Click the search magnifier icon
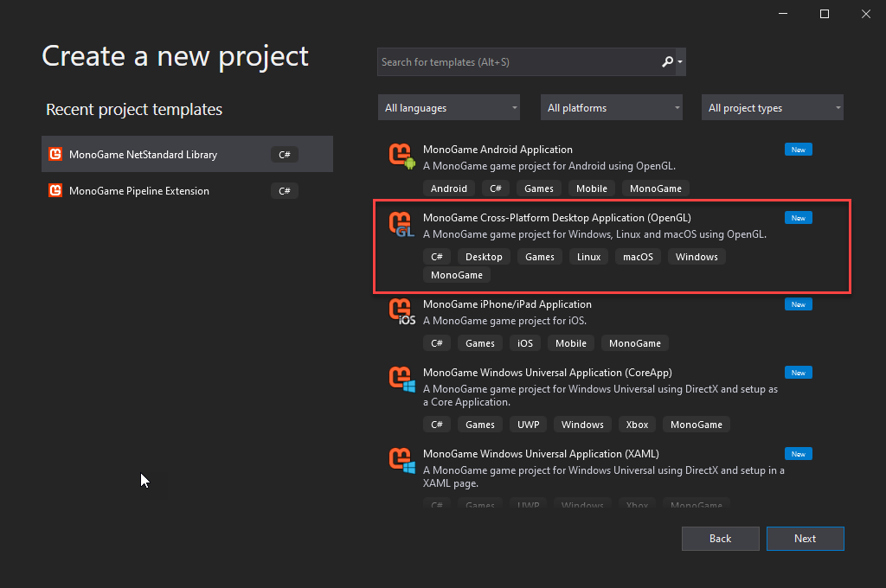 pyautogui.click(x=667, y=62)
